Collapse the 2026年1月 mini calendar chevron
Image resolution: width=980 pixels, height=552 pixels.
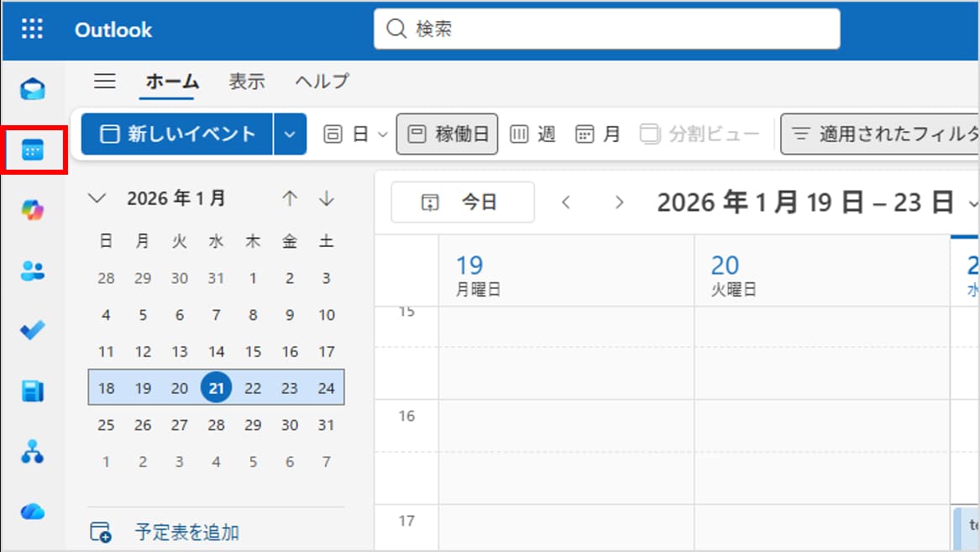[x=98, y=198]
